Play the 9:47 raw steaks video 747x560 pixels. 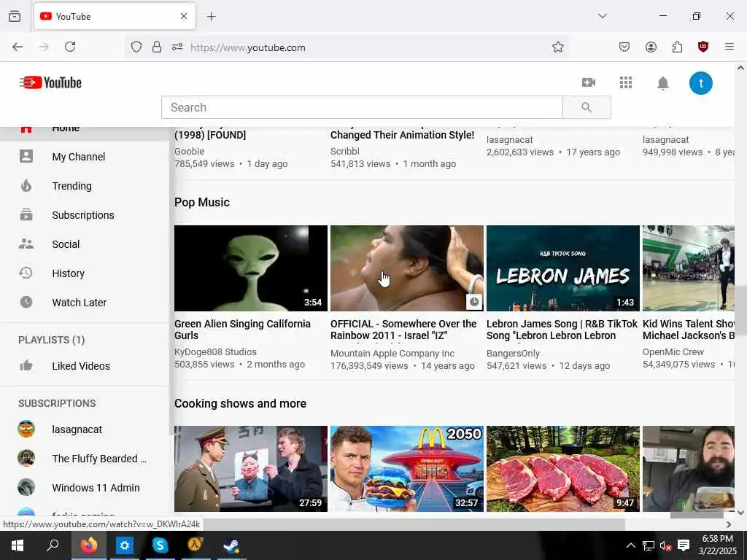[x=562, y=469]
